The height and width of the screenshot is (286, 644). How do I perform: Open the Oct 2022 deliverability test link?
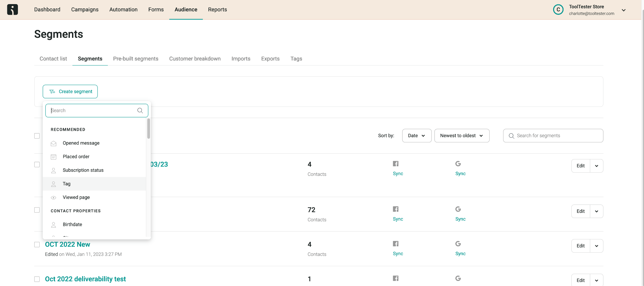click(x=85, y=279)
